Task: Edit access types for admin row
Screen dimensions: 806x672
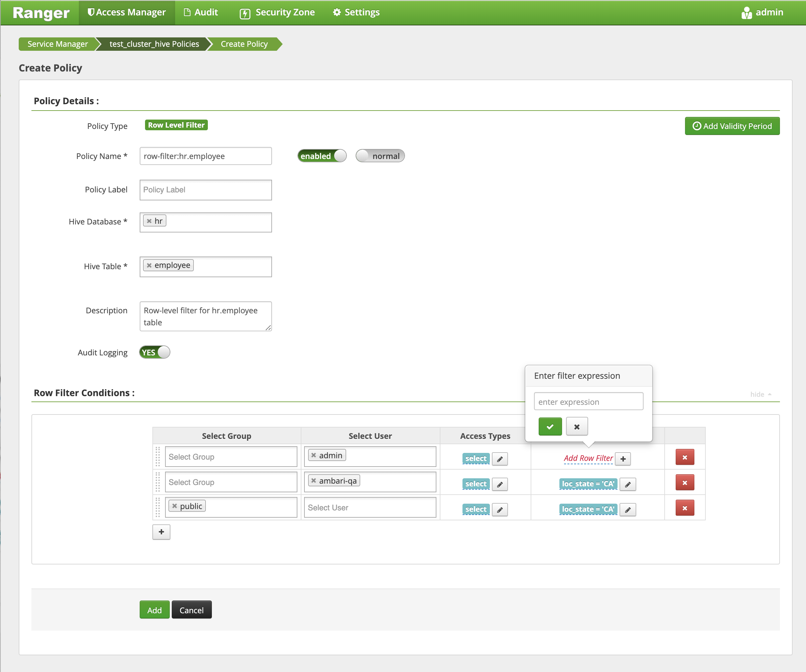Action: [500, 459]
